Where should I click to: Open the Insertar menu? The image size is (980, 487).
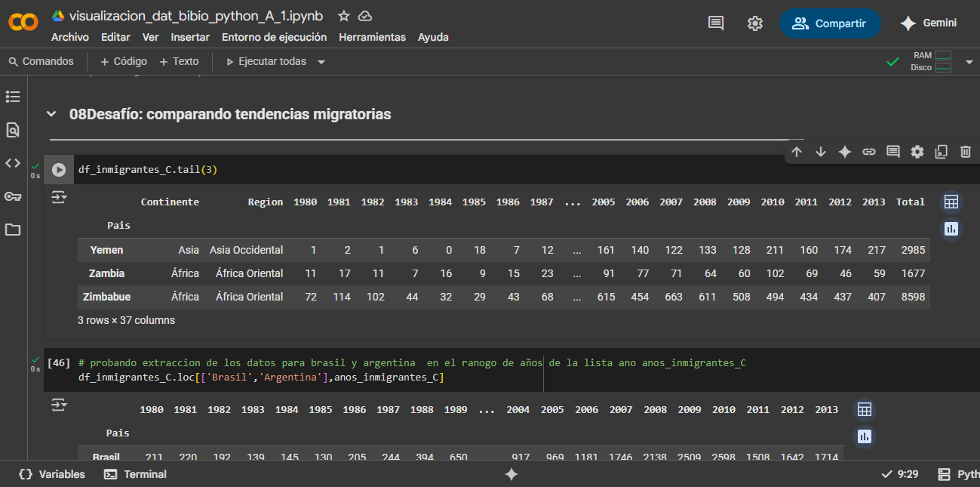(x=190, y=37)
